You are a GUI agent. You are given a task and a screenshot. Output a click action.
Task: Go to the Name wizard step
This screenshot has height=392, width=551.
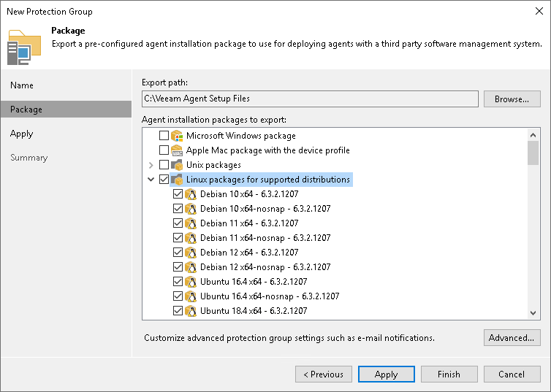[22, 85]
